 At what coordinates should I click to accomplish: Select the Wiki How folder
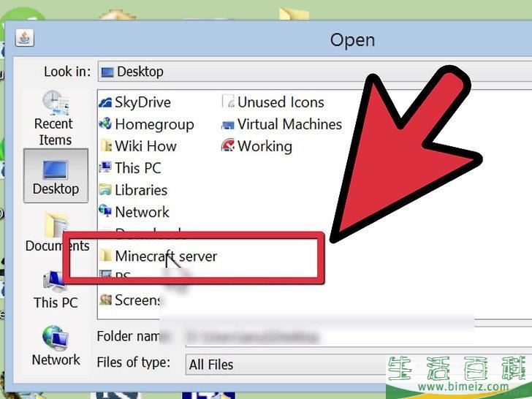(138, 146)
